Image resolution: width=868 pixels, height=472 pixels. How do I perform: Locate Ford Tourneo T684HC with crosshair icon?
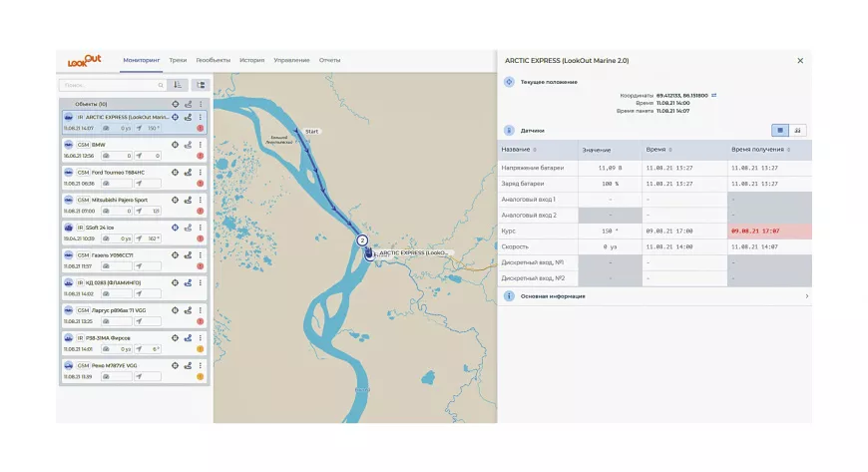[x=175, y=173]
